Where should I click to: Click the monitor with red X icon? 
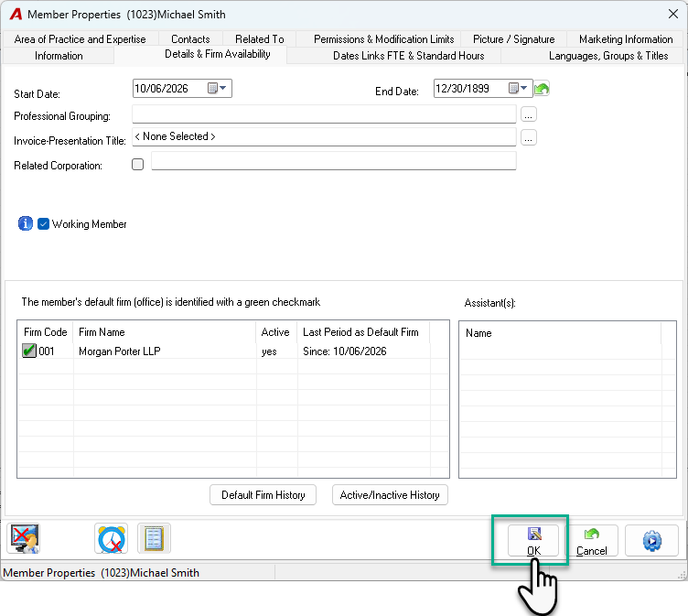24,538
